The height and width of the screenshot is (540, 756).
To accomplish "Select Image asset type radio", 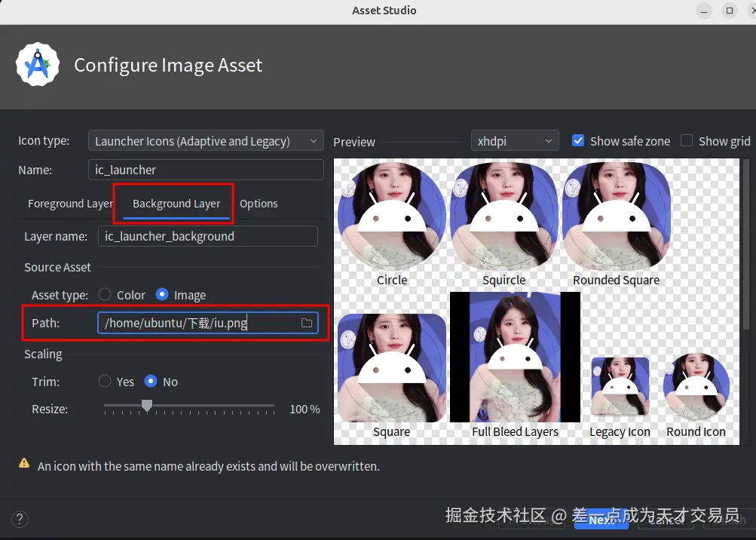I will pos(162,294).
